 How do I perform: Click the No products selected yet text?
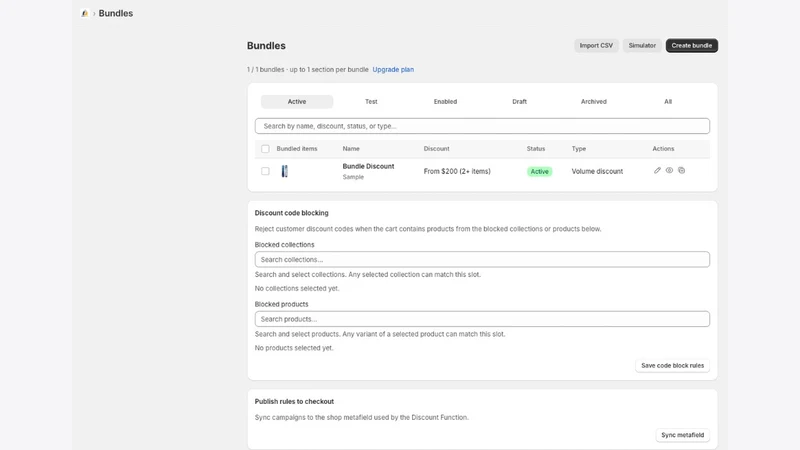(294, 348)
